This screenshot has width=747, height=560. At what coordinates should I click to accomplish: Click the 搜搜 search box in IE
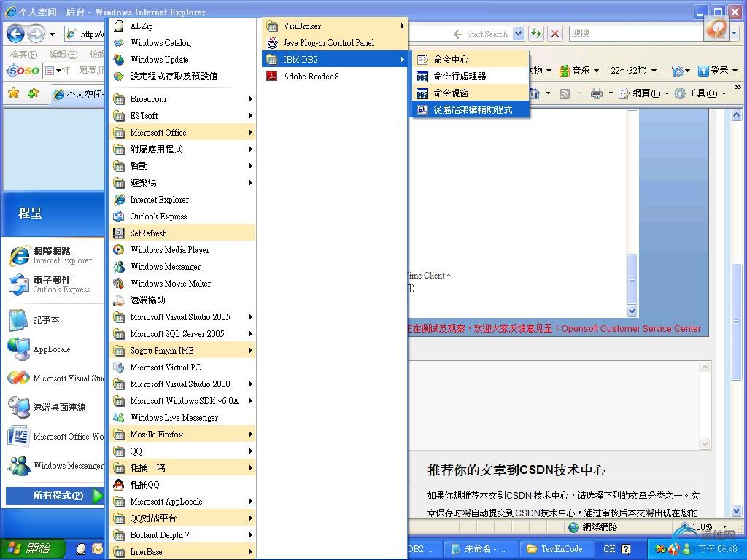(x=635, y=34)
